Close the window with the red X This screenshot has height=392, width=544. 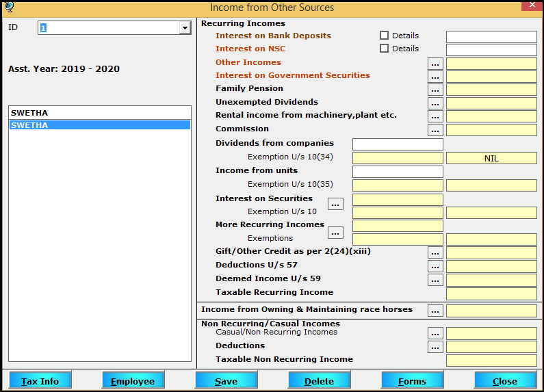click(x=532, y=5)
